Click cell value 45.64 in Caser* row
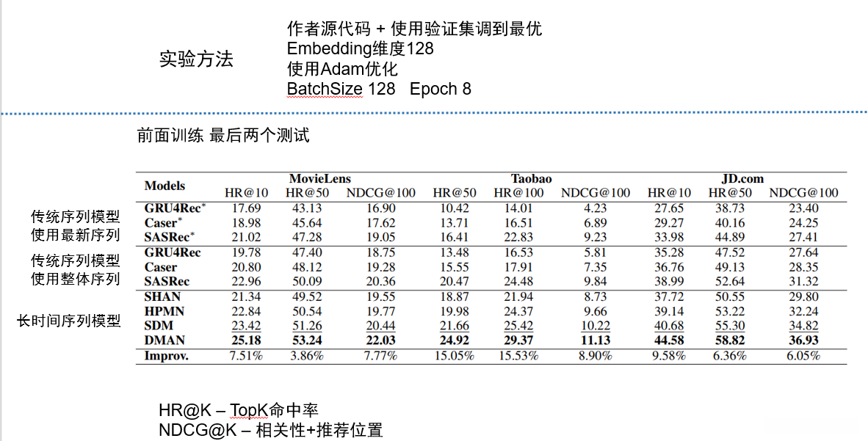 (x=307, y=222)
